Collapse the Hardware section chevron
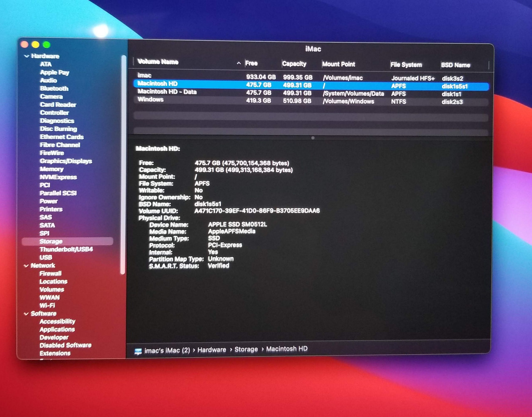This screenshot has width=532, height=417. tap(27, 56)
